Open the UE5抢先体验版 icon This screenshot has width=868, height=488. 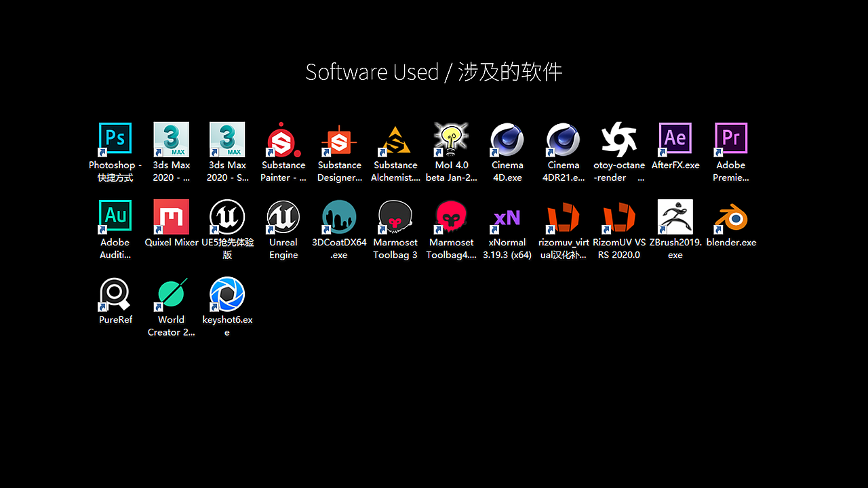click(x=227, y=216)
